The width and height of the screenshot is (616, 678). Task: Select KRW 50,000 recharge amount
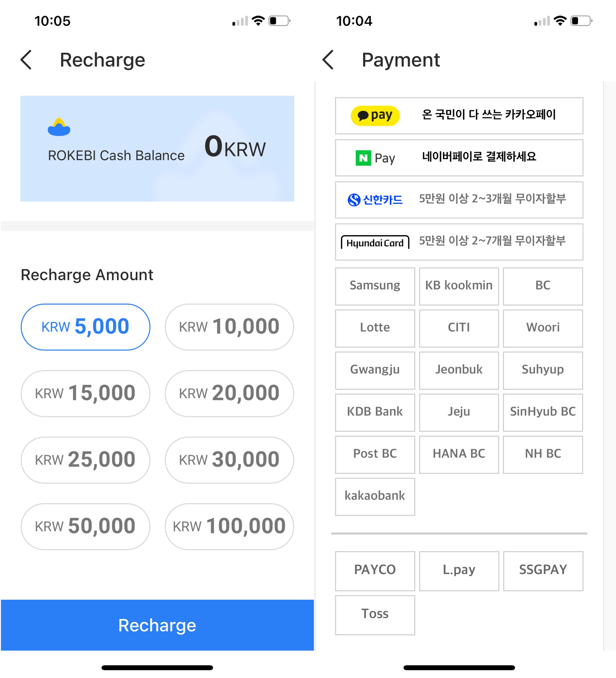85,527
